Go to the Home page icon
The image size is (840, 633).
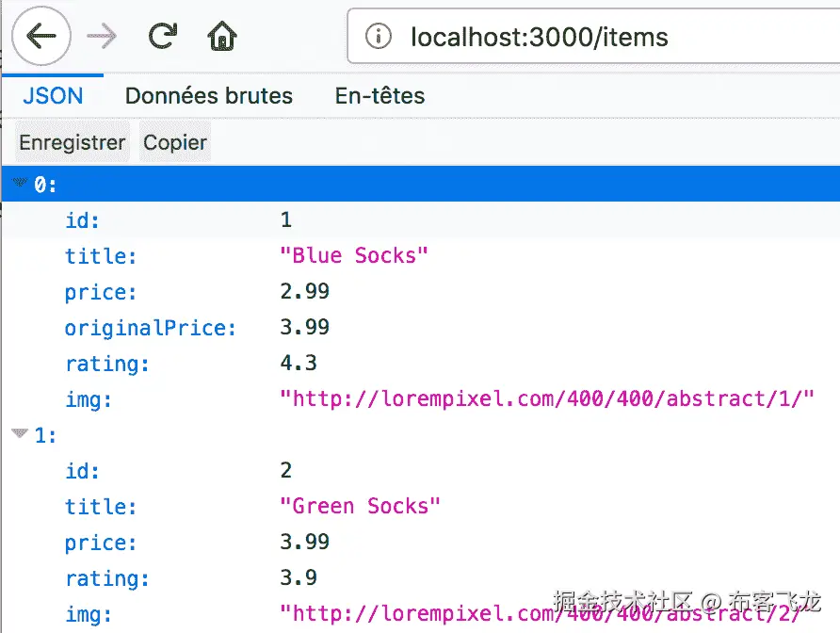(x=221, y=38)
